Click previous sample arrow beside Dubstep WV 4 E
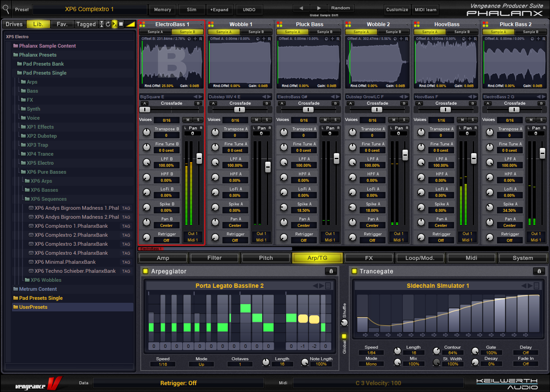Viewport: 550px width, 392px height. [264, 96]
